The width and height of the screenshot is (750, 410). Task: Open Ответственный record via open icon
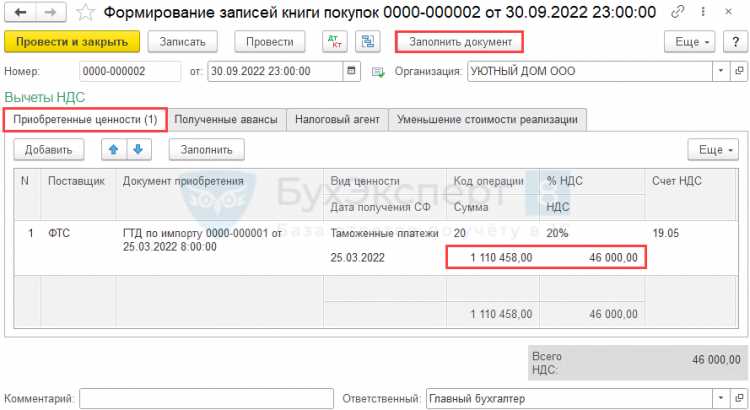pos(739,398)
